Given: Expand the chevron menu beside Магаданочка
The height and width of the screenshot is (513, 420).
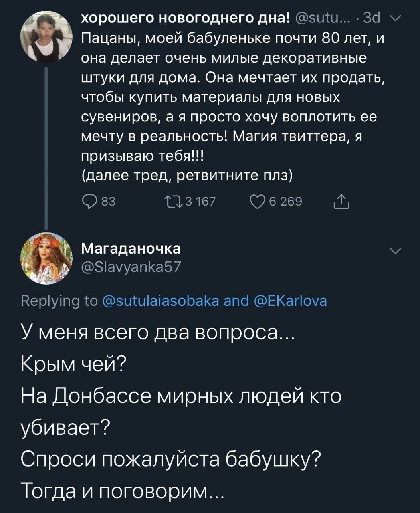Looking at the screenshot, I should (x=396, y=251).
